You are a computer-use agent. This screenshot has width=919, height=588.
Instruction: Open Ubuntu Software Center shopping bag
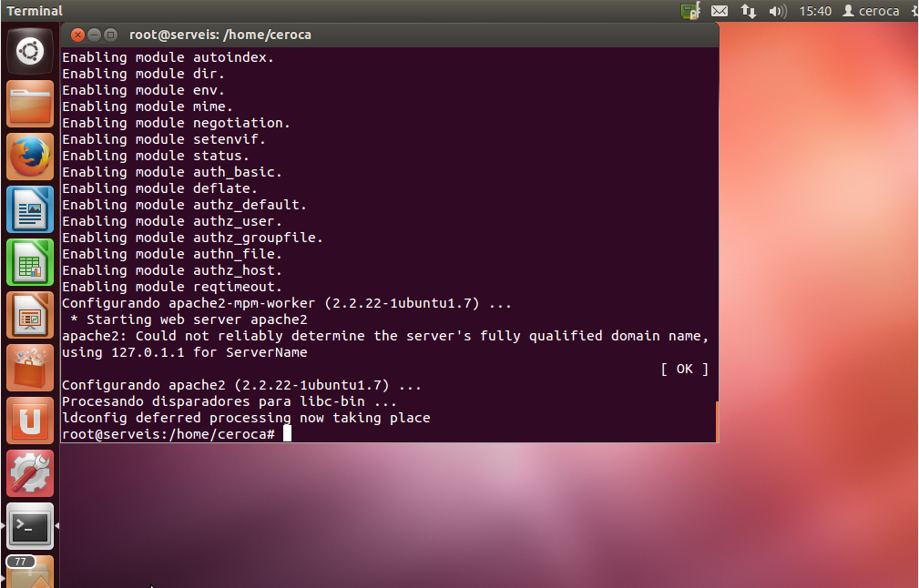(x=30, y=367)
